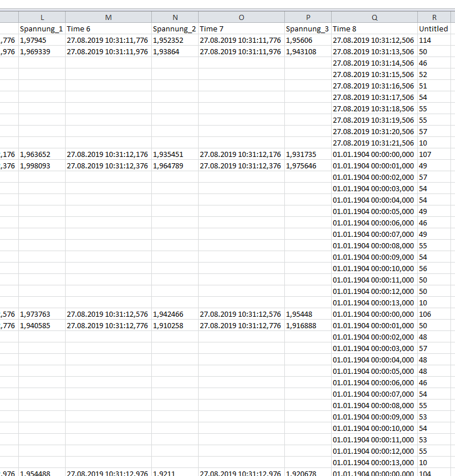Select cell with value 1,95448
Viewport: 455px width, 476px height.
pos(308,314)
